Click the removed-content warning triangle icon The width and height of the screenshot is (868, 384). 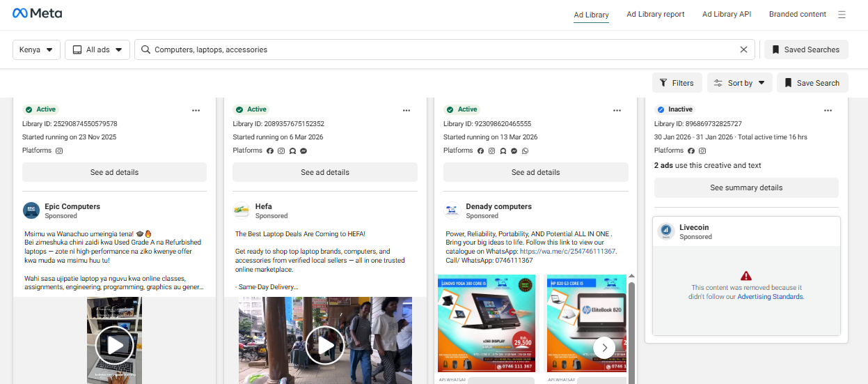pos(746,276)
